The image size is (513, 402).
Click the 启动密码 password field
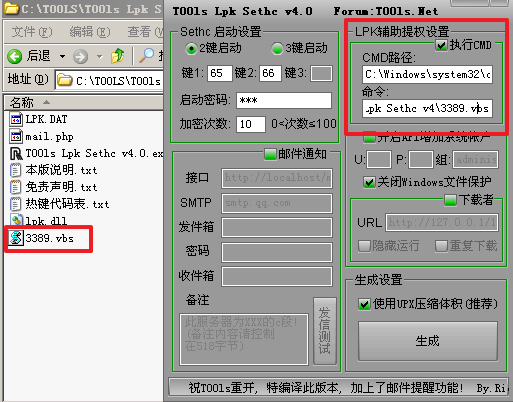tap(284, 100)
